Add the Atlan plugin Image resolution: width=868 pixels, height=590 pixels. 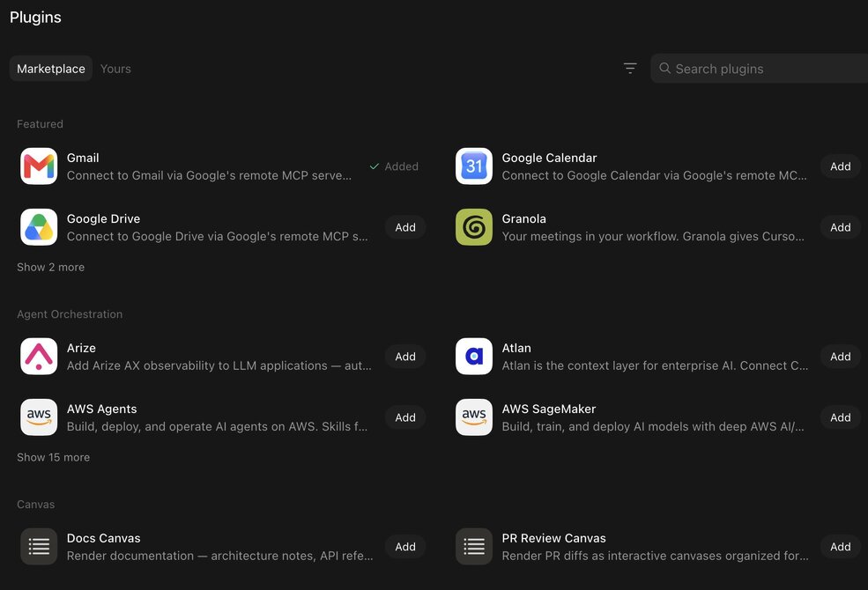coord(841,356)
